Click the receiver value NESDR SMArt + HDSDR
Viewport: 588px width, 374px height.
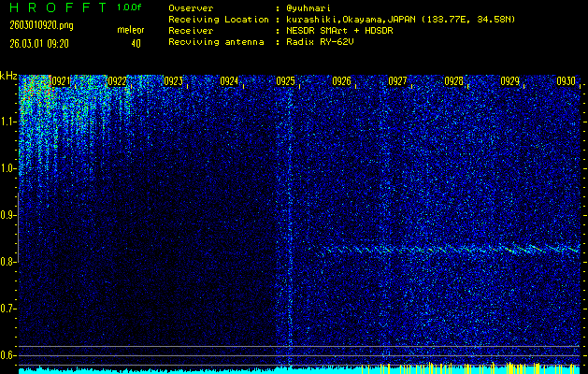pyautogui.click(x=339, y=31)
